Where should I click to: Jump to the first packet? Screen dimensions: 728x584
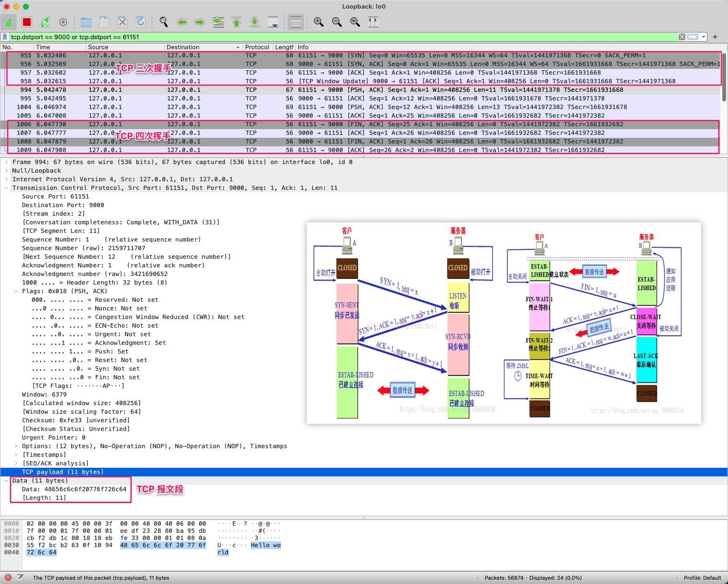236,22
